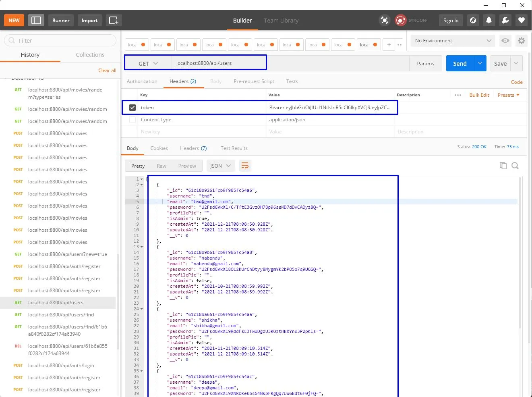Open new window icon in toolbar
532x397 pixels.
click(x=114, y=20)
